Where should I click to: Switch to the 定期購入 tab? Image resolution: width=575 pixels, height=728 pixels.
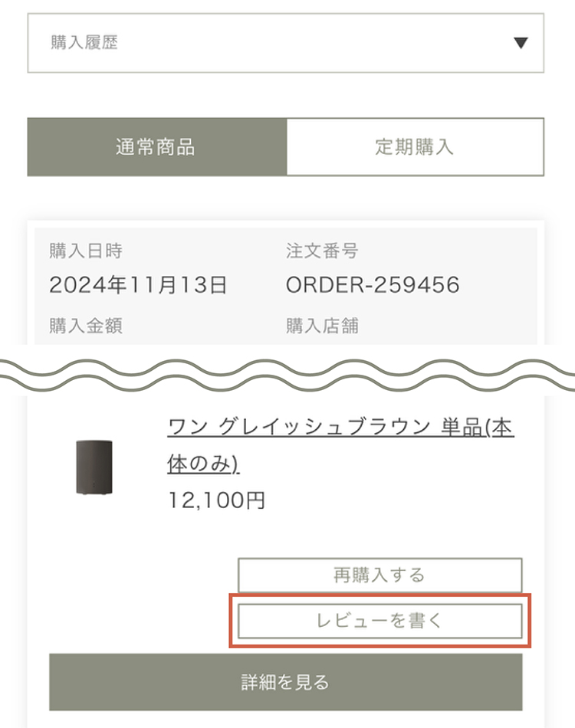coord(415,147)
